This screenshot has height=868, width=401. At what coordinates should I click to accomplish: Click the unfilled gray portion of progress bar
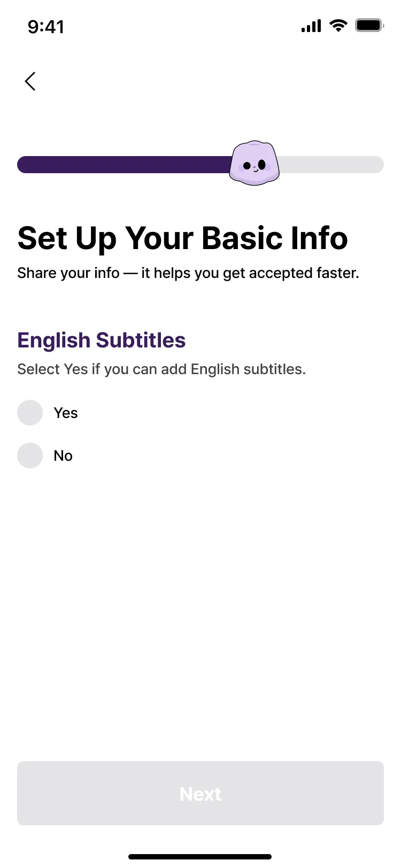(x=331, y=165)
